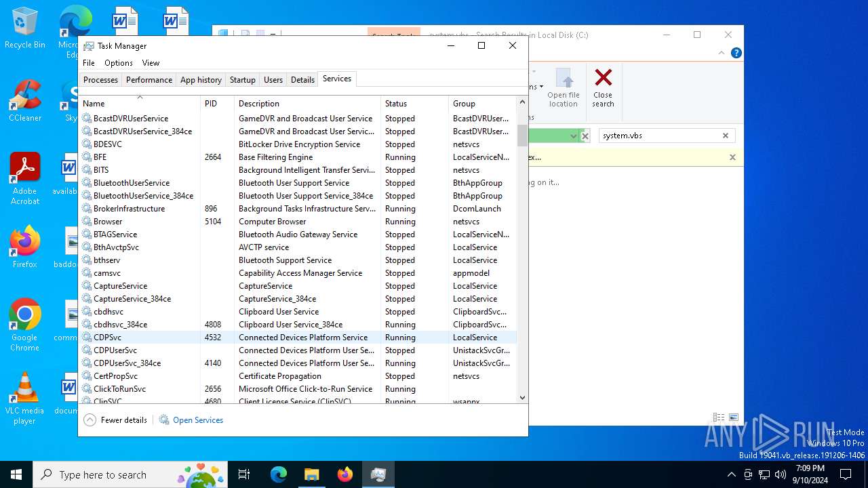Select the CertPropSvc service

[298, 376]
